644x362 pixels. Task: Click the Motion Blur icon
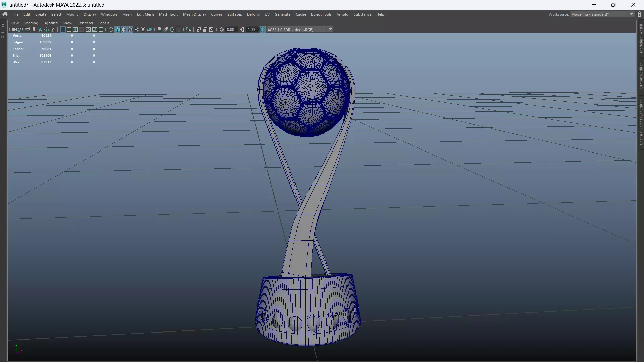(x=166, y=29)
